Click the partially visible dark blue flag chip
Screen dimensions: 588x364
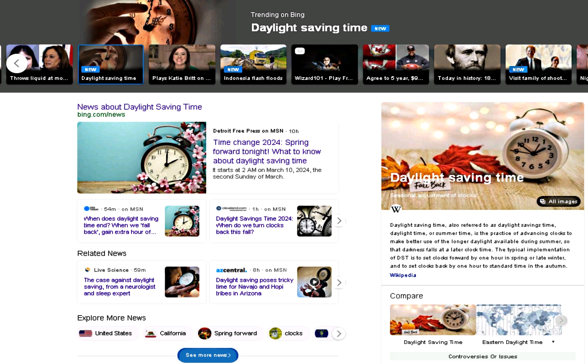tap(321, 333)
